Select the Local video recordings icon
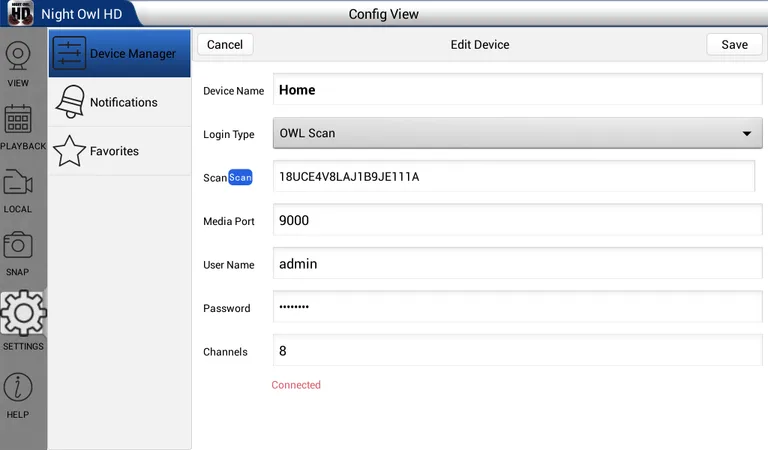This screenshot has width=768, height=450. tap(19, 183)
